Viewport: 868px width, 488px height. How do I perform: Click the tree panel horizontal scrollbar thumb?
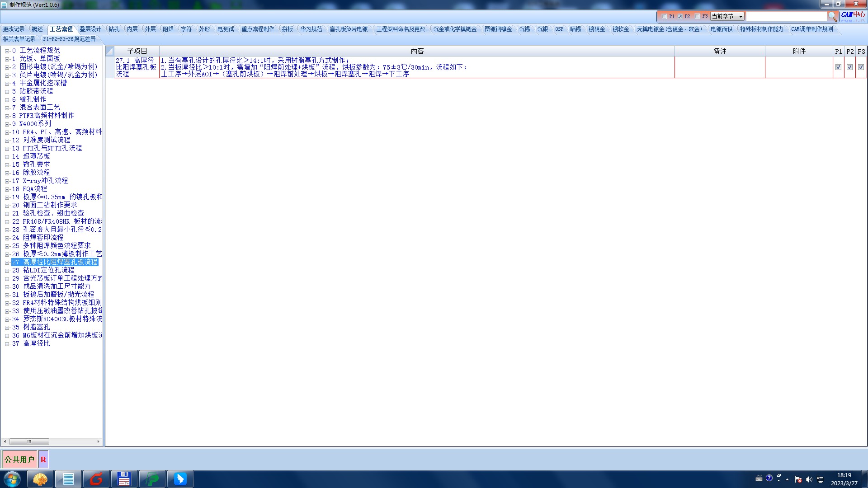[x=29, y=441]
